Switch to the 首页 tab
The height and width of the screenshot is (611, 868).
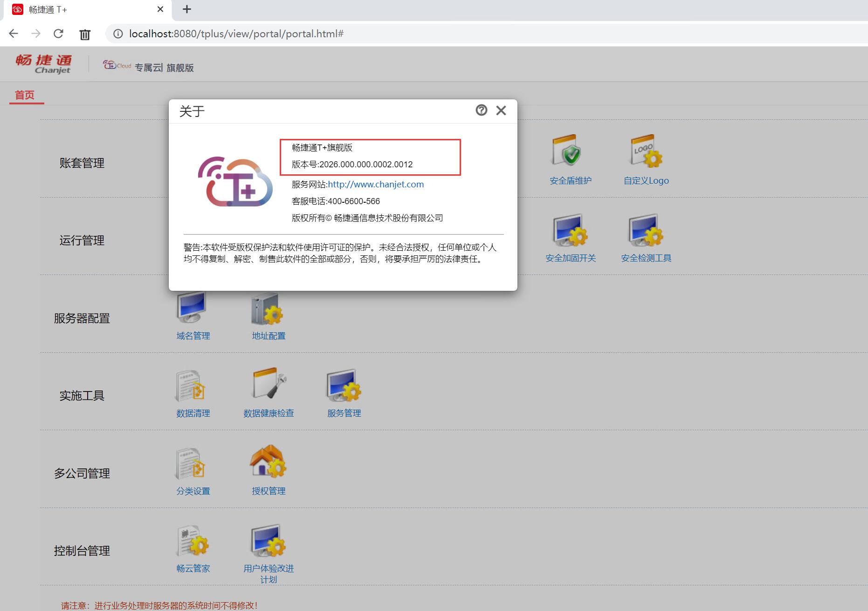click(x=25, y=95)
